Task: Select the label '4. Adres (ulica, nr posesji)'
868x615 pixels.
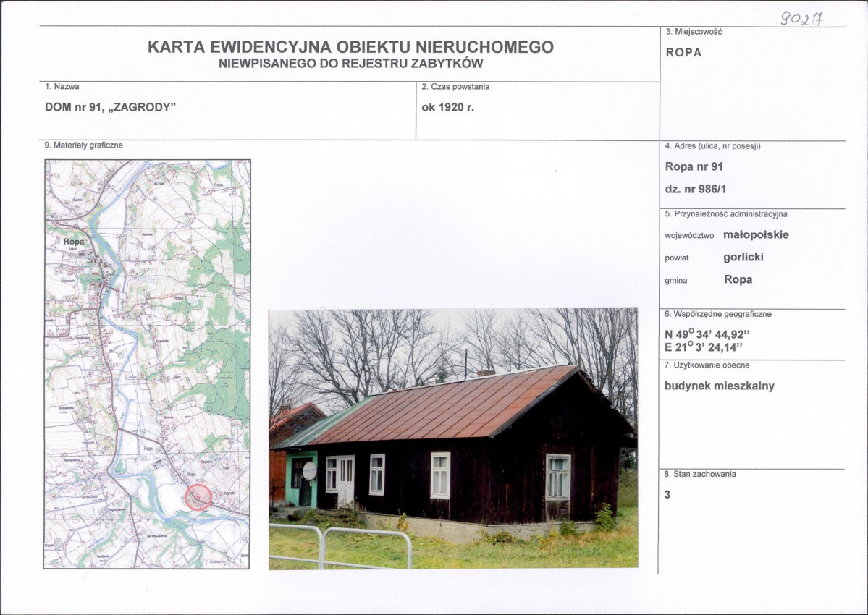Action: [x=712, y=146]
